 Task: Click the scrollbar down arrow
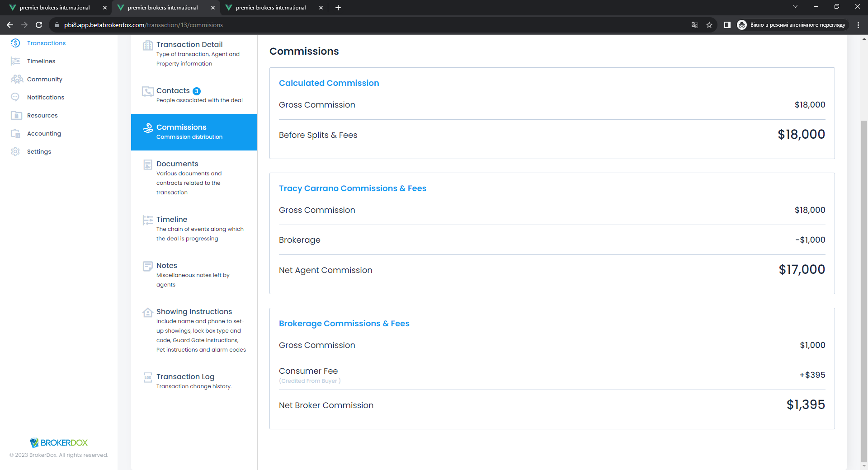tap(864, 466)
